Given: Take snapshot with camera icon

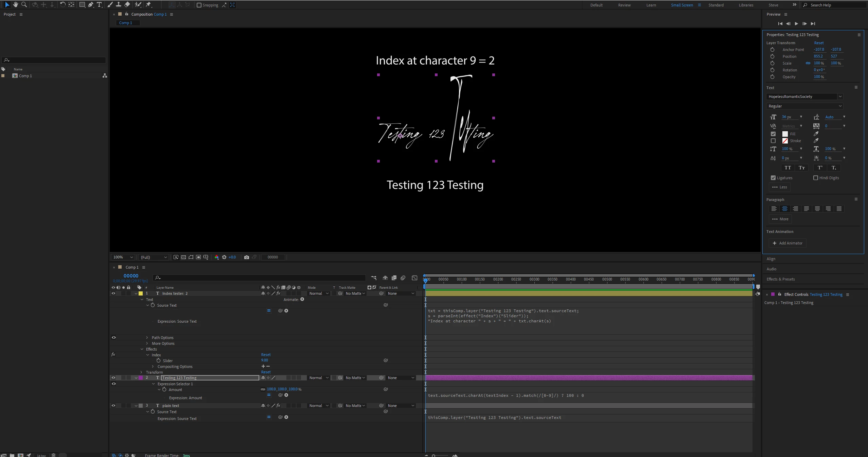Looking at the screenshot, I should pos(247,257).
